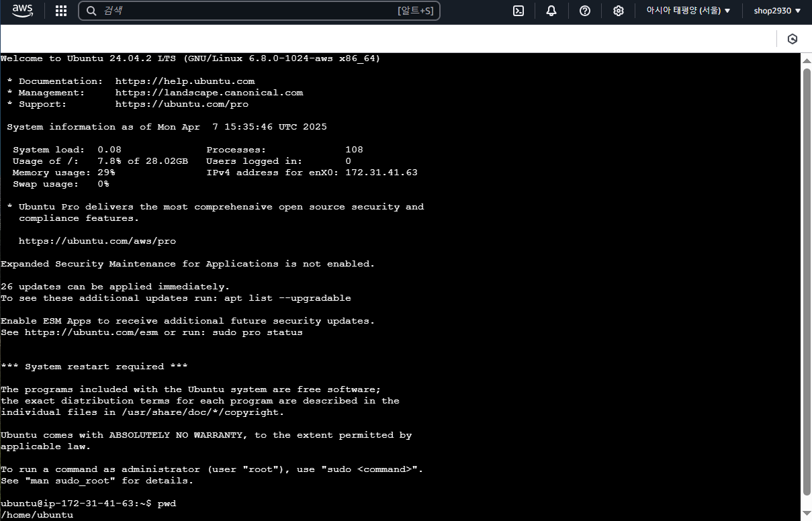This screenshot has width=812, height=521.
Task: Click the /home/ubuntu output line
Action: [37, 515]
